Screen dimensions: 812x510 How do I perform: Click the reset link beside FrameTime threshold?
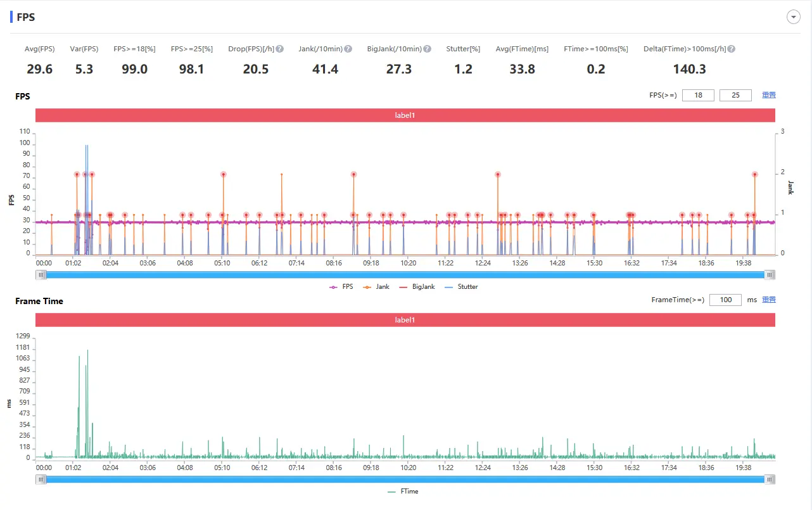pyautogui.click(x=768, y=300)
